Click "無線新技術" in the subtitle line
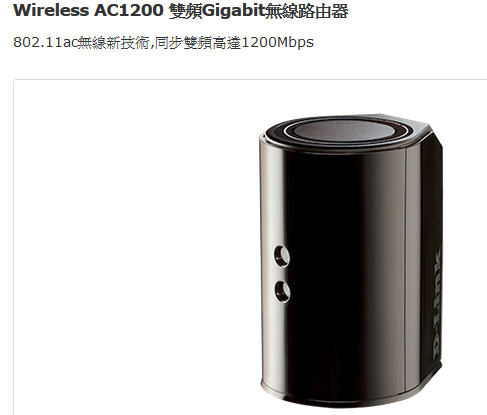 click(x=113, y=43)
